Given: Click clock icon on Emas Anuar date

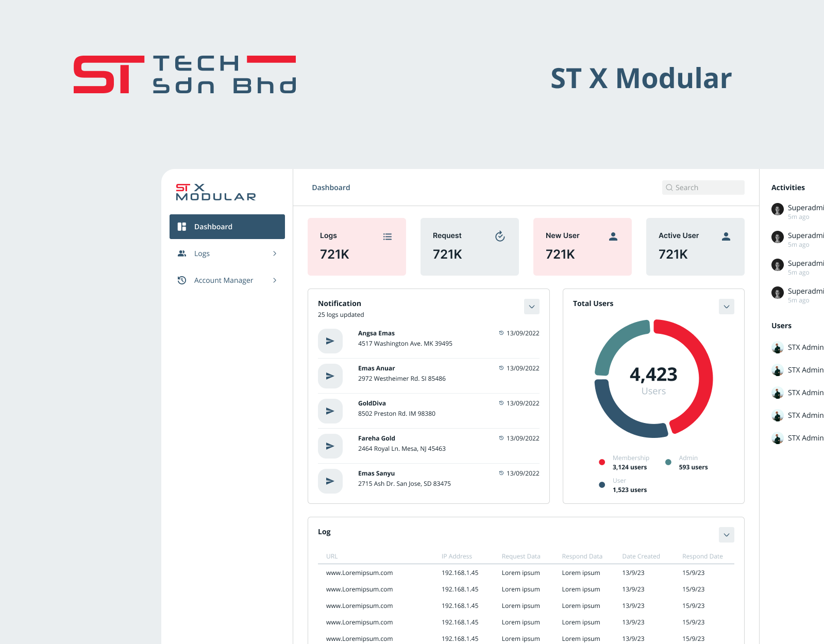Looking at the screenshot, I should coord(501,368).
